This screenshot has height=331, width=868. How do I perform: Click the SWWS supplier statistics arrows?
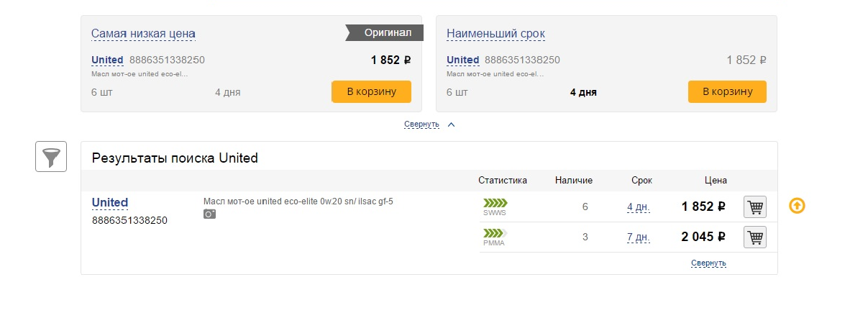tap(495, 203)
